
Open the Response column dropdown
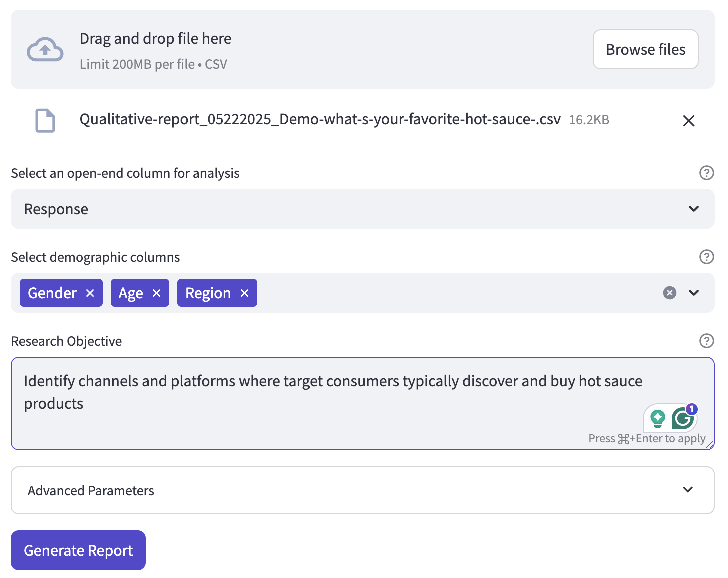[363, 209]
